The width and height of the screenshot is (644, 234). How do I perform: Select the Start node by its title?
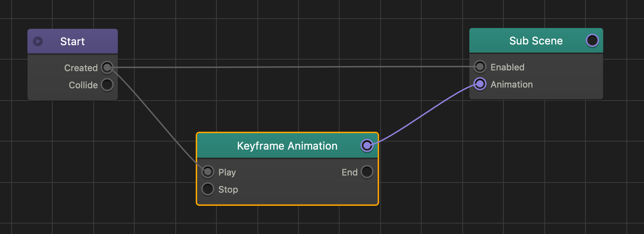(x=72, y=41)
